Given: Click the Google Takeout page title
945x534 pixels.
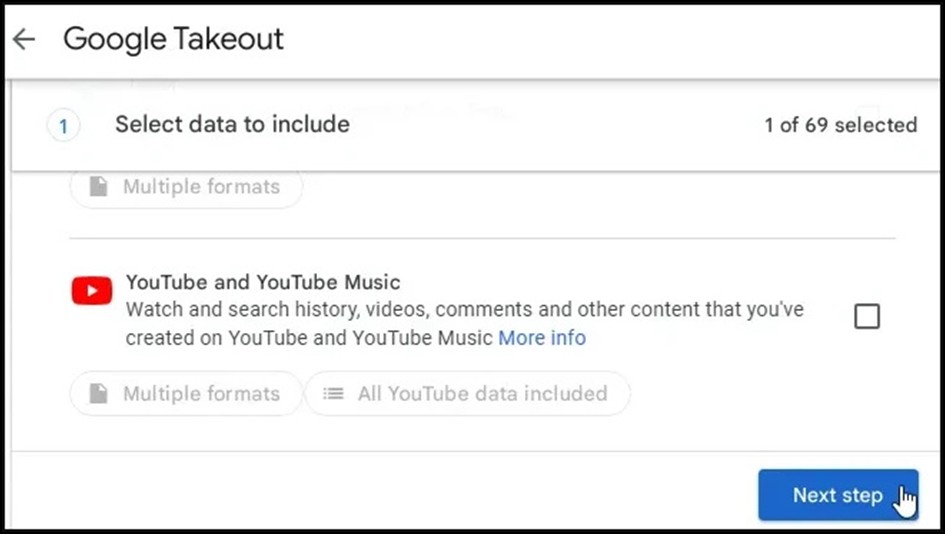Looking at the screenshot, I should click(x=173, y=39).
